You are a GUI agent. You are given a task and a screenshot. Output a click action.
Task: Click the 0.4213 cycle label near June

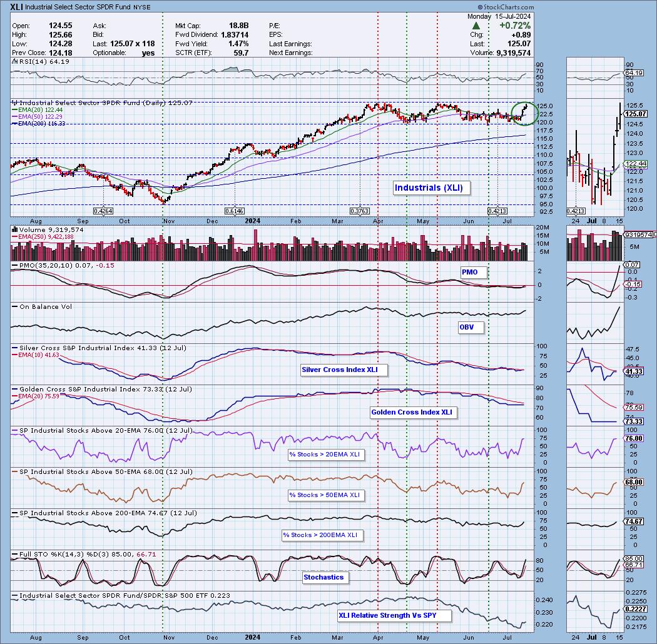[x=497, y=211]
